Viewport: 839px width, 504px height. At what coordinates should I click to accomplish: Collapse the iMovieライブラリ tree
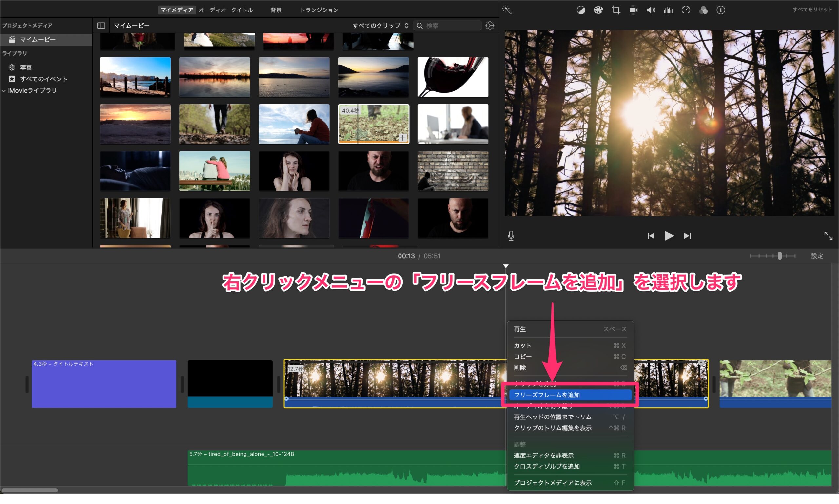(x=4, y=91)
